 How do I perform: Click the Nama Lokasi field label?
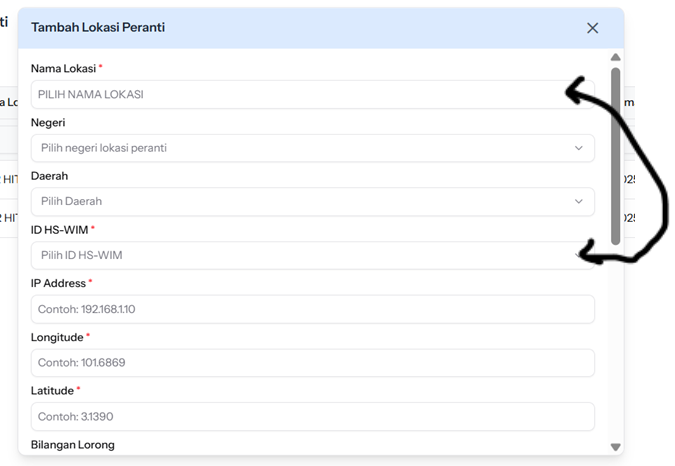pos(63,68)
